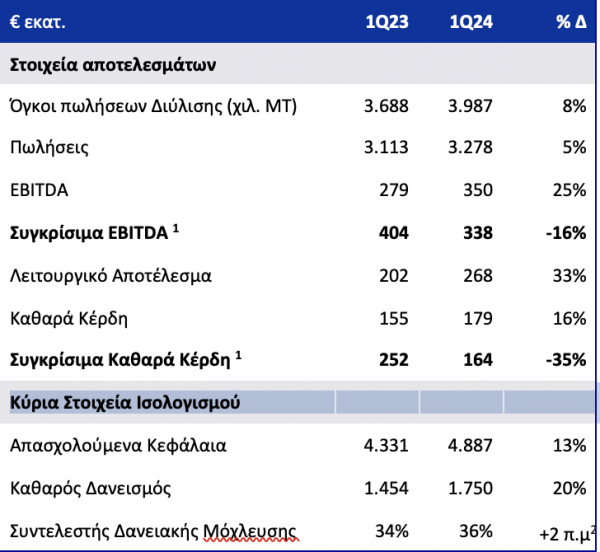Select the 'Όγκοι πωλήσεων Διύλισης (χιλ. ΜΤ)' row label

[153, 106]
